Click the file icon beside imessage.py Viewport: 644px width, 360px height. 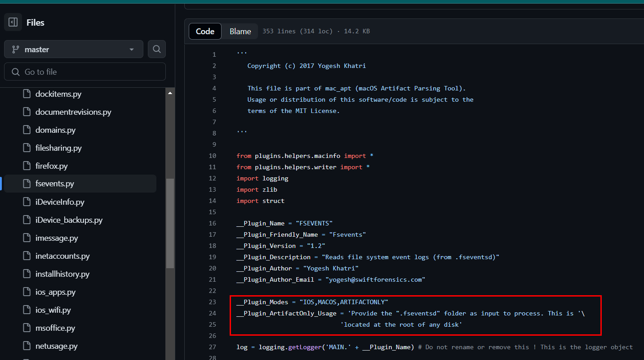click(27, 238)
